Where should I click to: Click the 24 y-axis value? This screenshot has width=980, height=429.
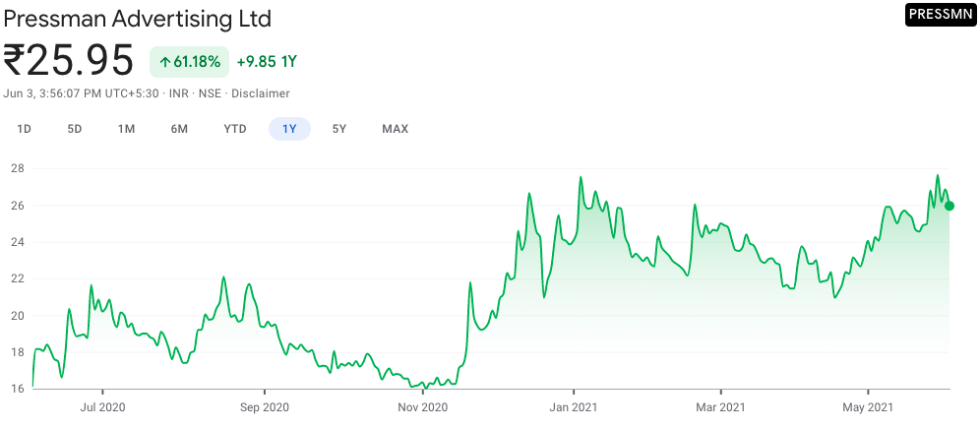click(17, 242)
